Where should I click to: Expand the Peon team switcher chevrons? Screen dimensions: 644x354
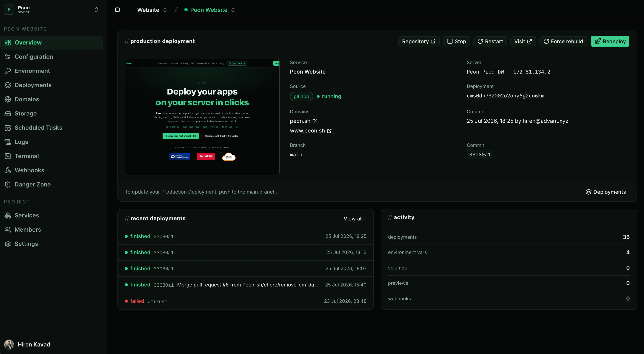point(96,10)
